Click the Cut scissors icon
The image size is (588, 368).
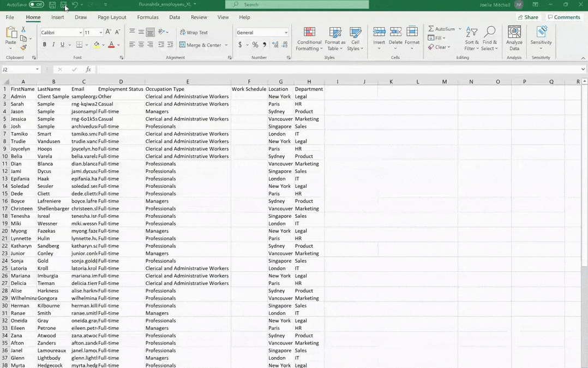point(23,29)
